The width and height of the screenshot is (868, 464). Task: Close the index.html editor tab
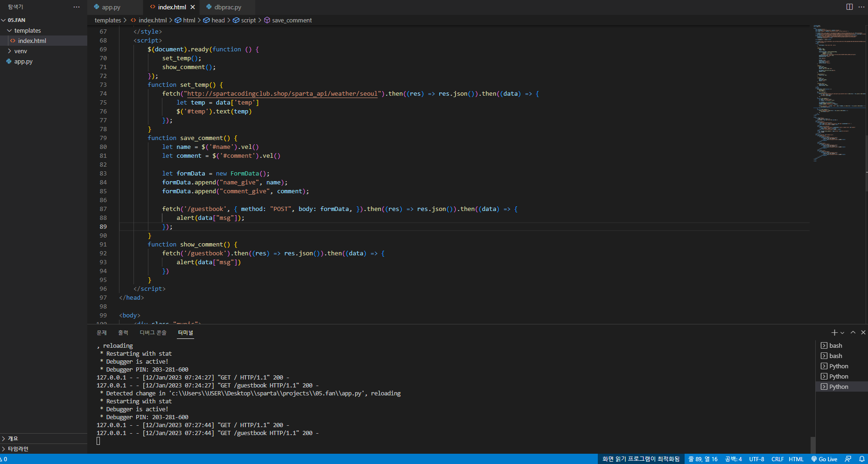(193, 7)
